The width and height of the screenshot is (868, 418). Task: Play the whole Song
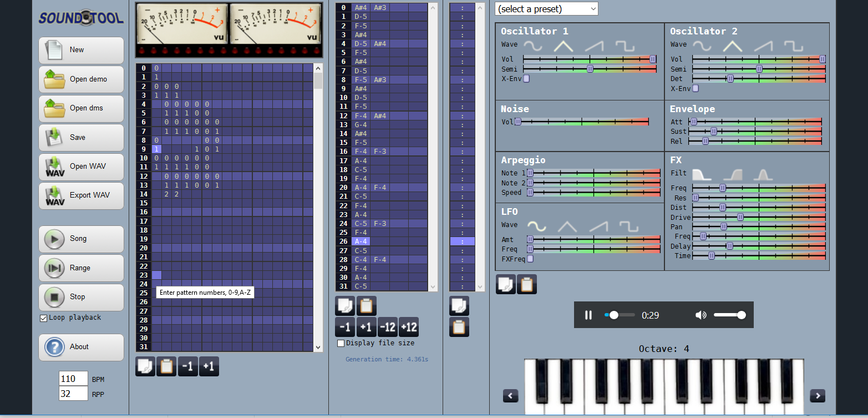[x=81, y=239]
